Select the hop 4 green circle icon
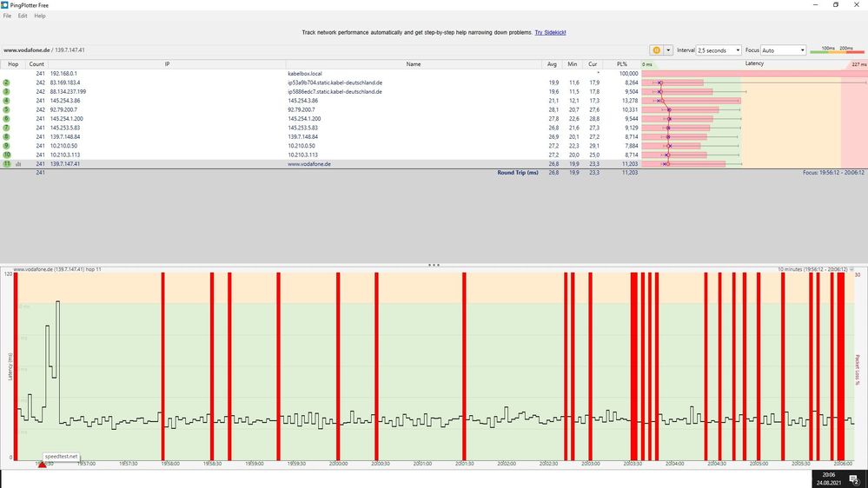 (x=7, y=101)
